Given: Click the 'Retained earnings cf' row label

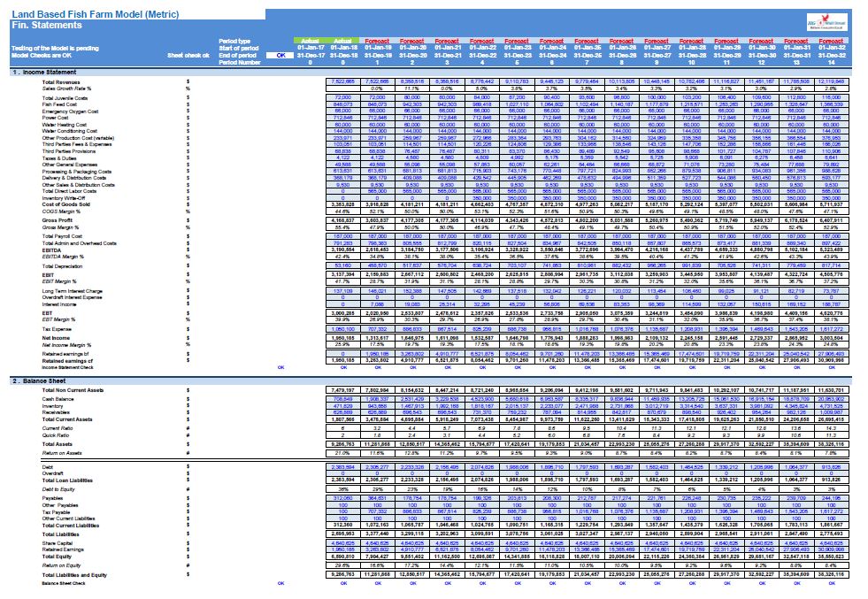Looking at the screenshot, I should 67,361.
